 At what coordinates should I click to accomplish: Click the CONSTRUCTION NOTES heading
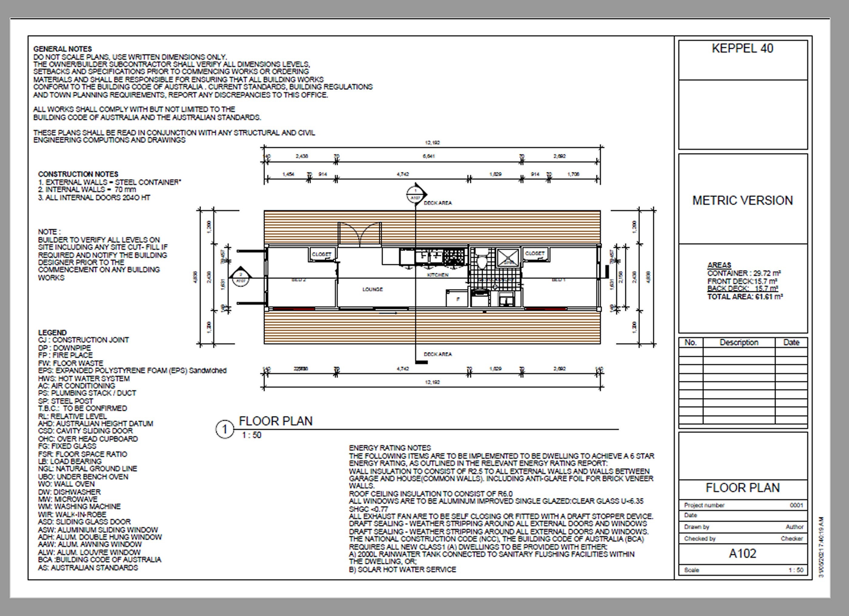pos(78,174)
